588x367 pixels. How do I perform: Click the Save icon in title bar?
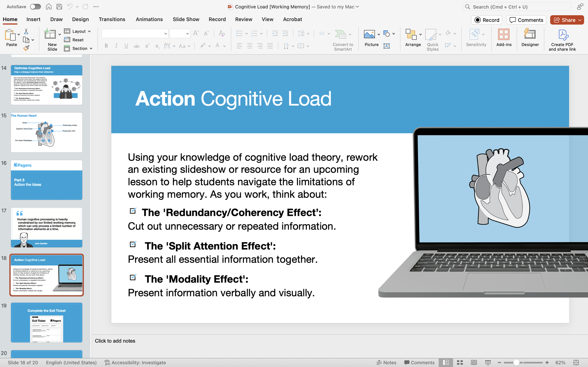59,7
